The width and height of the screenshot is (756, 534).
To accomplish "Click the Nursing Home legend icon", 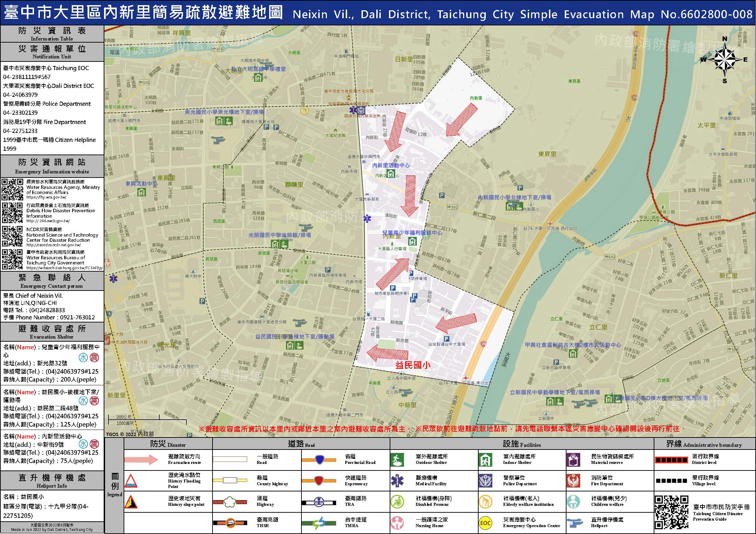I will [397, 523].
